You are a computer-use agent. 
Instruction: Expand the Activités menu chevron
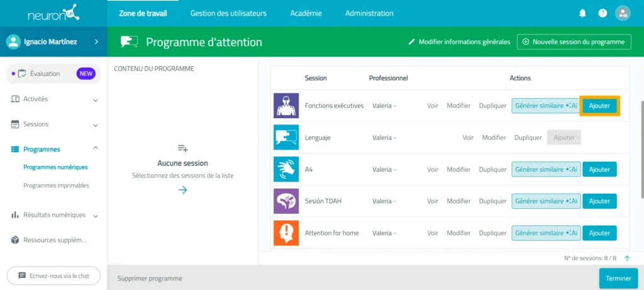click(x=96, y=100)
